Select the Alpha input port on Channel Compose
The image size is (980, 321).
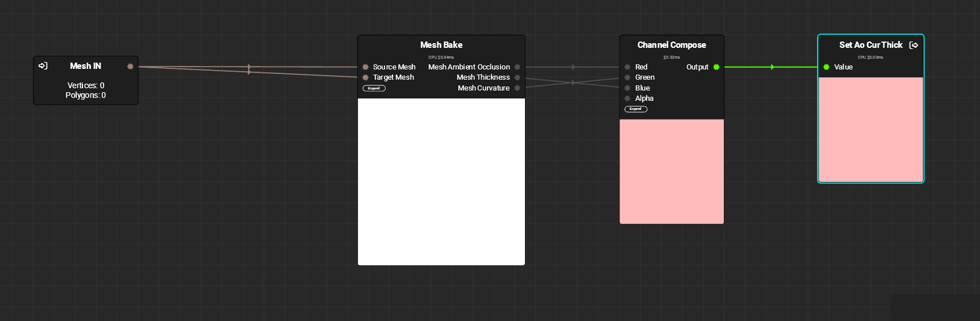point(627,98)
